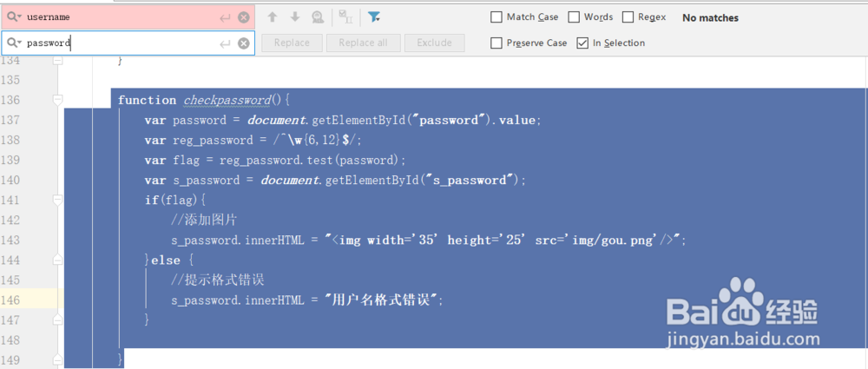Click the string "用户名格式错误"
The image size is (868, 369).
[383, 300]
